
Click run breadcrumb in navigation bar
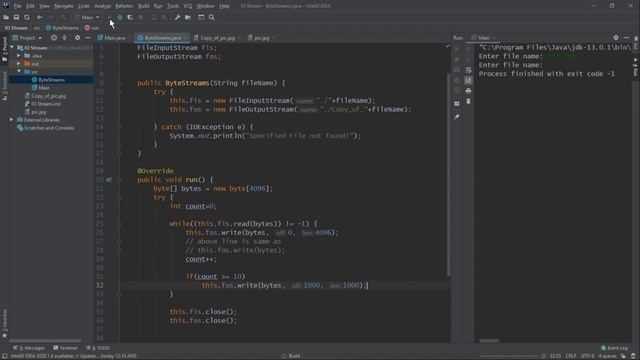click(92, 28)
